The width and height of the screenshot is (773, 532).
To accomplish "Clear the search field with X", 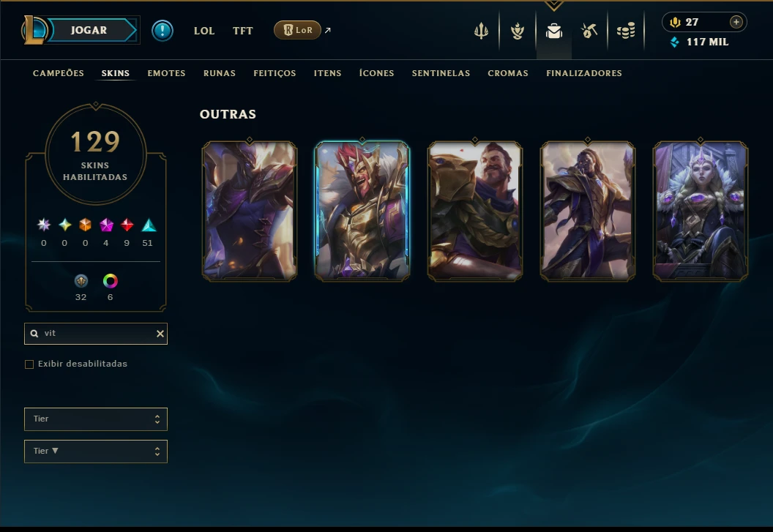I will (160, 334).
